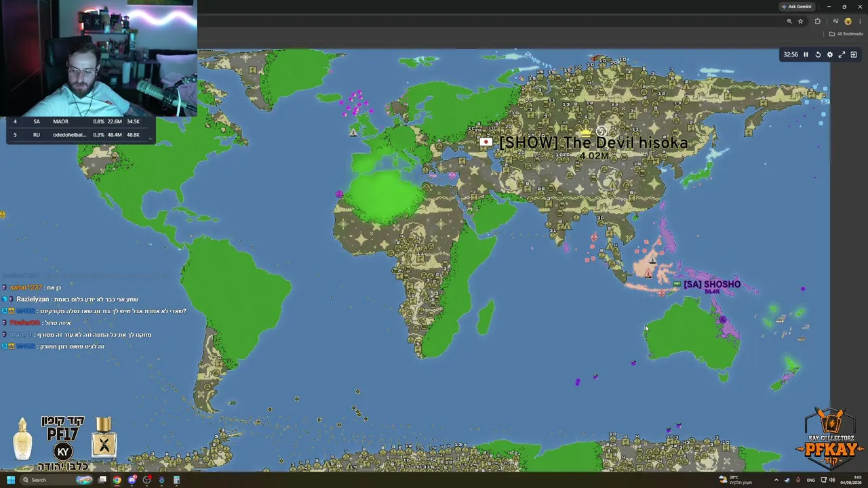The image size is (868, 488).
Task: Bookmark this page with the star icon
Action: point(800,22)
